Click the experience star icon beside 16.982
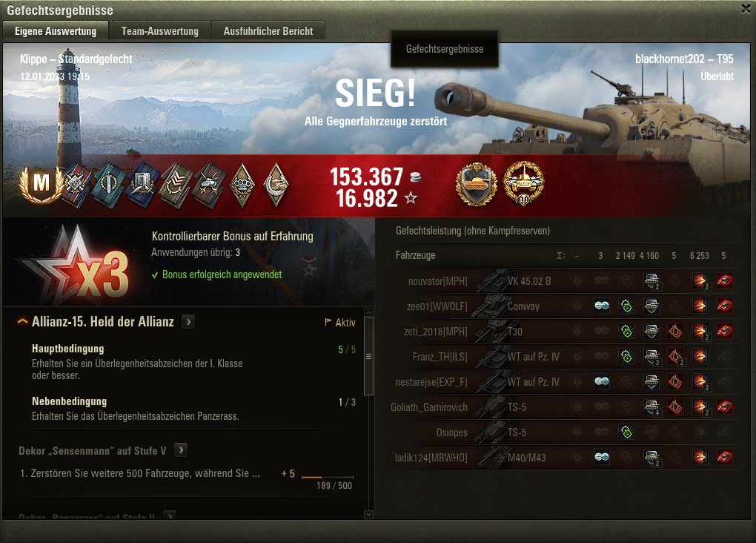 (411, 197)
